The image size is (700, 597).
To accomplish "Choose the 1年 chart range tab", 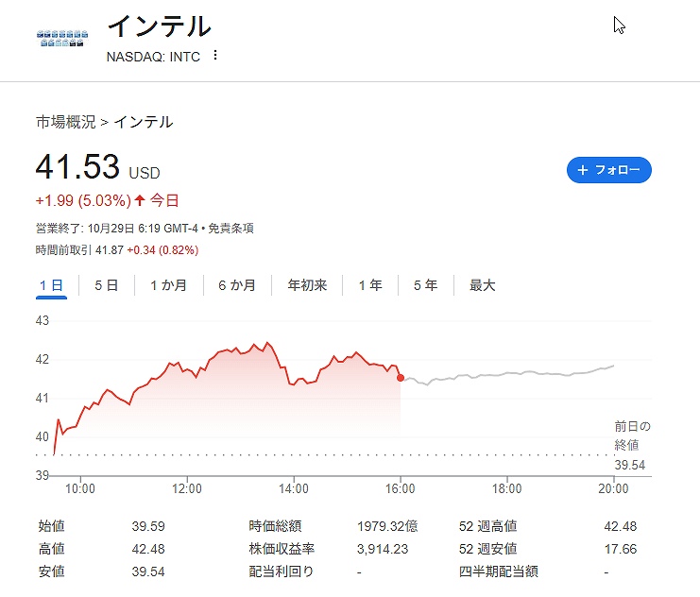I will [369, 285].
